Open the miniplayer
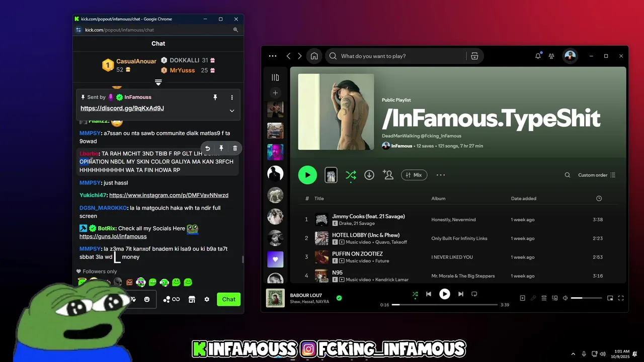The height and width of the screenshot is (362, 644). point(610,298)
